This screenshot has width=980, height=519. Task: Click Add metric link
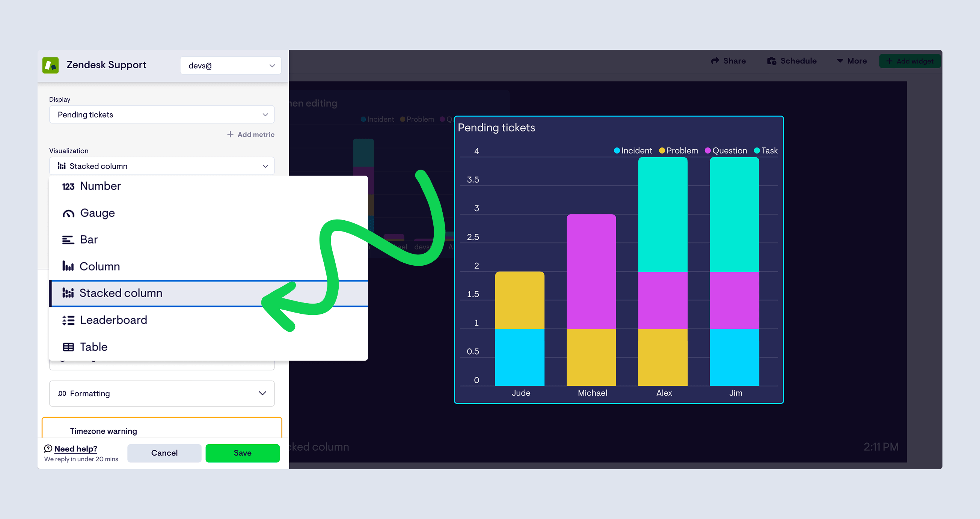[x=251, y=134]
